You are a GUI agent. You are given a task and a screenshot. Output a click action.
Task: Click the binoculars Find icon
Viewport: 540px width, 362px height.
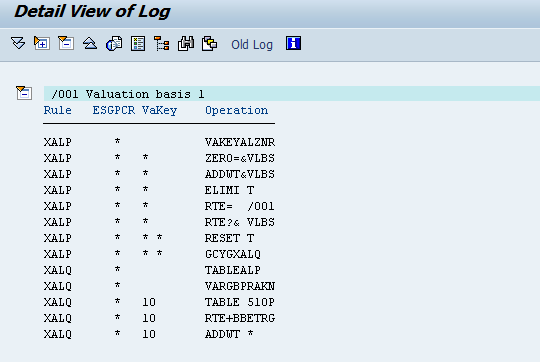(186, 43)
